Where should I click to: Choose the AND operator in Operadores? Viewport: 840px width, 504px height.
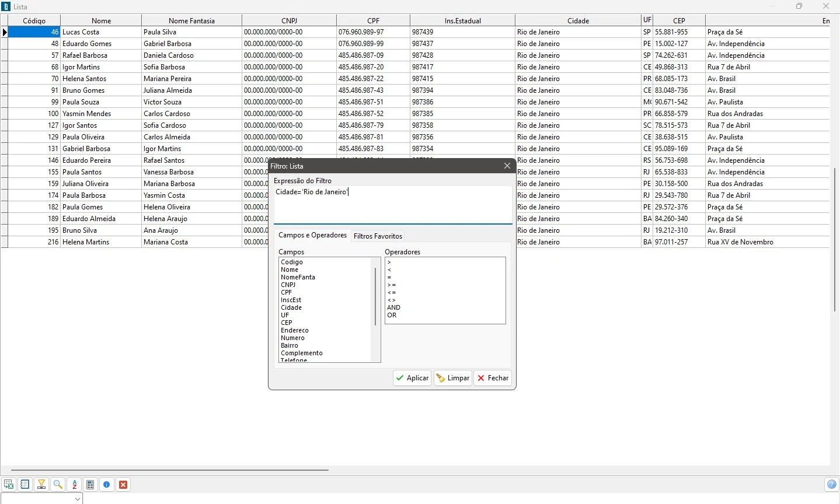click(x=394, y=308)
